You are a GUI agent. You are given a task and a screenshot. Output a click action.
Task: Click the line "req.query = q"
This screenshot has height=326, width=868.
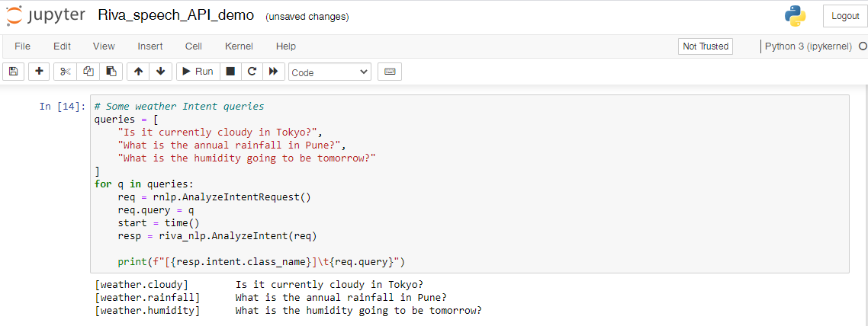[156, 209]
